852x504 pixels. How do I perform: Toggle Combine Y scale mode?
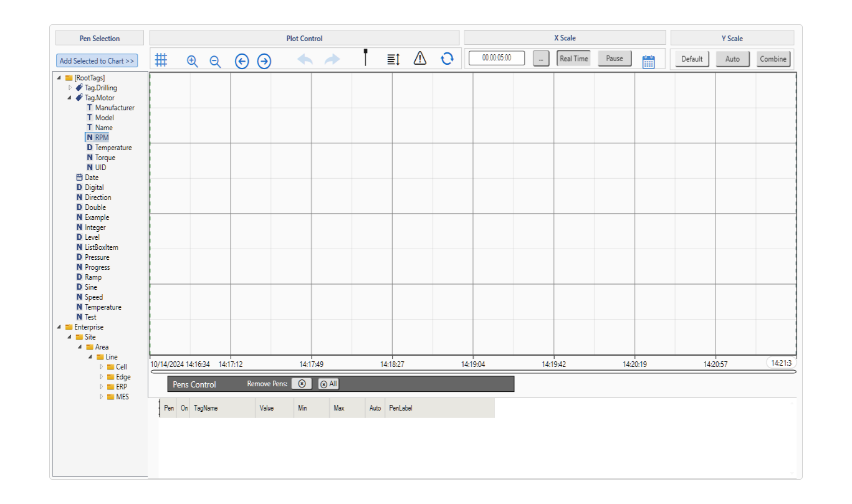click(773, 59)
